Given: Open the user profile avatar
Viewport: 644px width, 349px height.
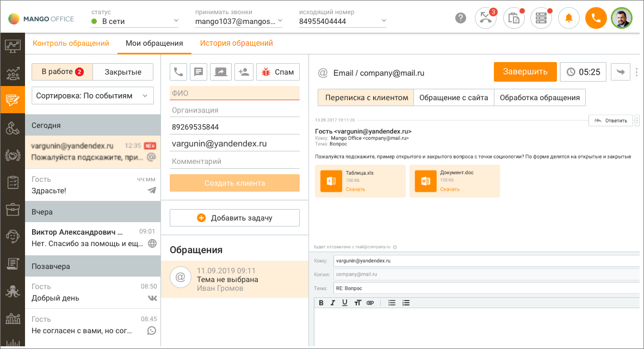Looking at the screenshot, I should pyautogui.click(x=621, y=18).
